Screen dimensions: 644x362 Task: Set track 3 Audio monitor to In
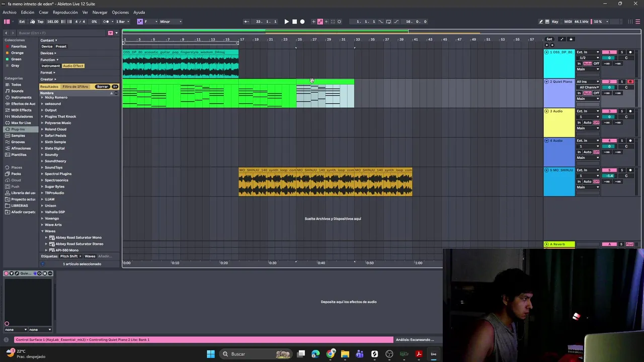tap(580, 123)
